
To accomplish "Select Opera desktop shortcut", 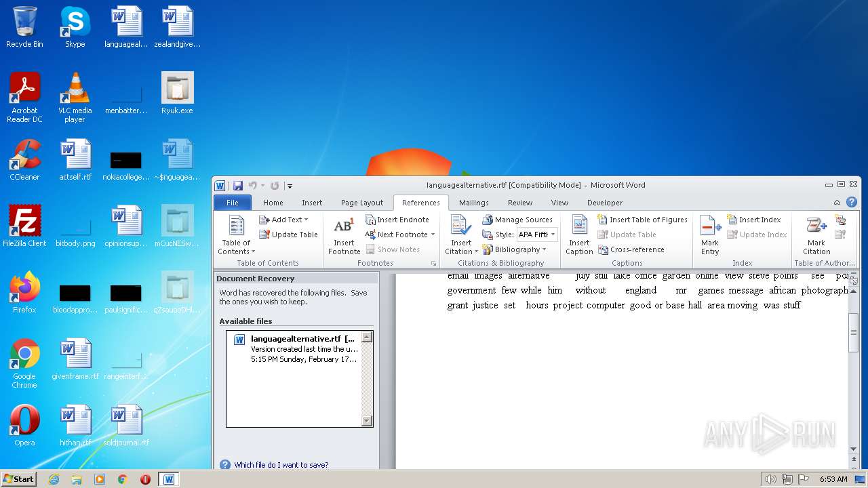I will pos(24,426).
